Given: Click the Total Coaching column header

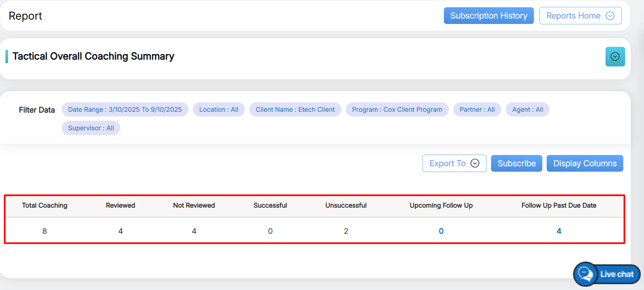Looking at the screenshot, I should tap(45, 205).
